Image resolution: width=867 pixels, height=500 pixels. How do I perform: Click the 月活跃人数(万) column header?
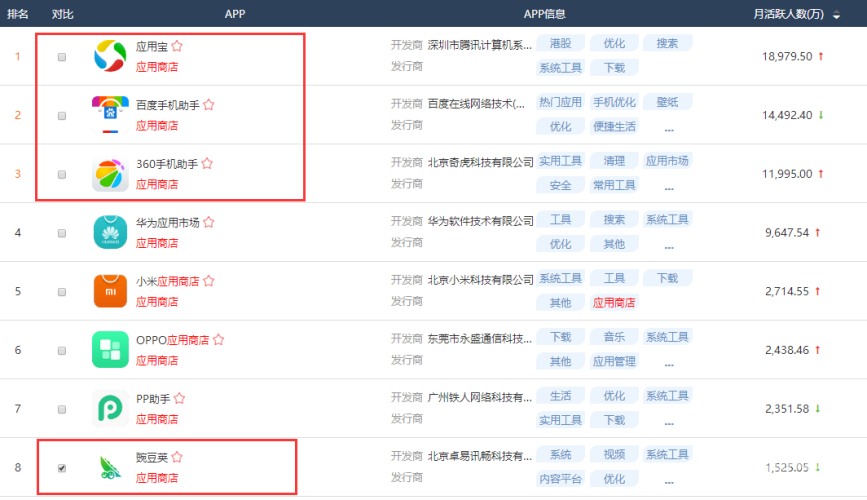788,14
